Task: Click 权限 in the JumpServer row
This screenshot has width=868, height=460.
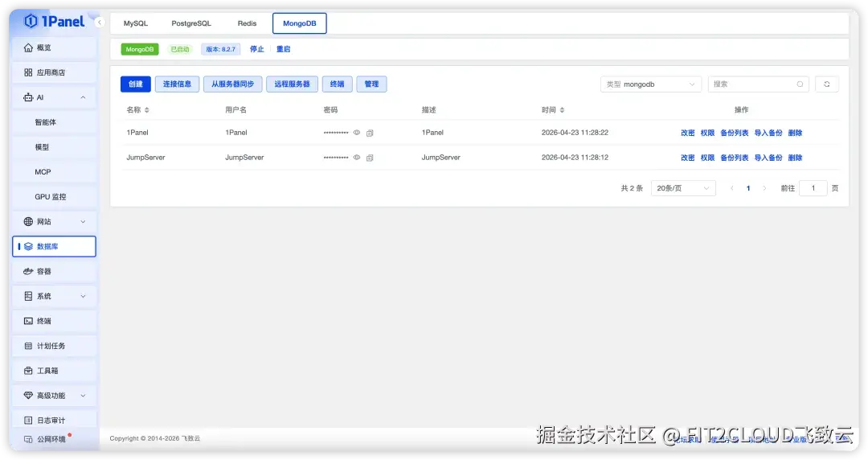Action: coord(707,158)
